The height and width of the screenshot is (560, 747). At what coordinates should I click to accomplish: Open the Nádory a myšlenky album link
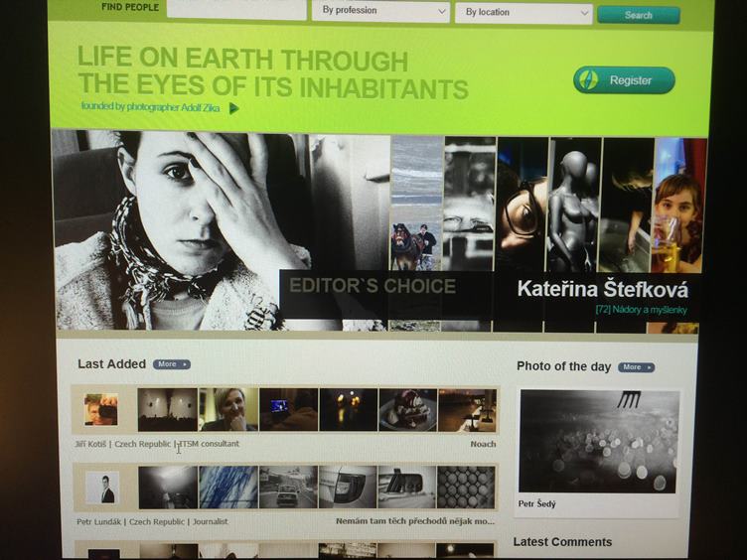tap(643, 311)
